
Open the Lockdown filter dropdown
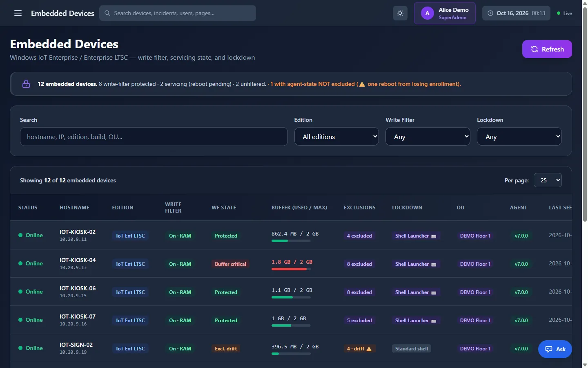point(519,137)
